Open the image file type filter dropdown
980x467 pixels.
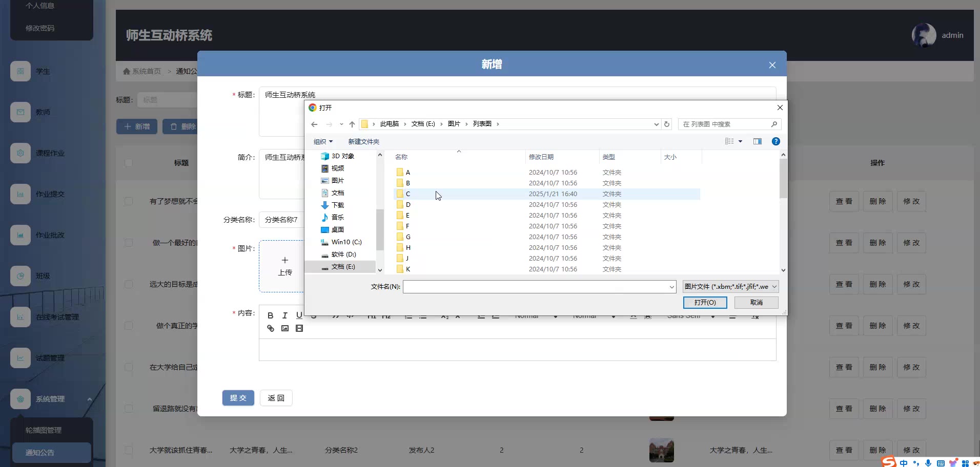point(730,287)
